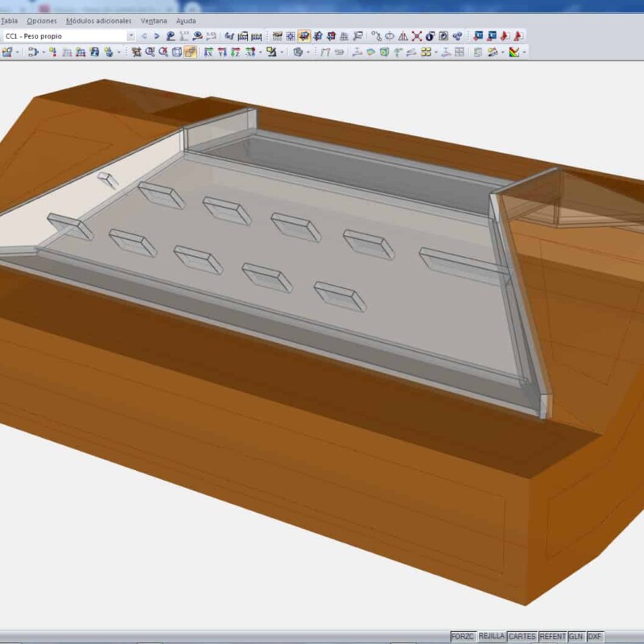Open the Módulos adicionales menu

click(98, 21)
